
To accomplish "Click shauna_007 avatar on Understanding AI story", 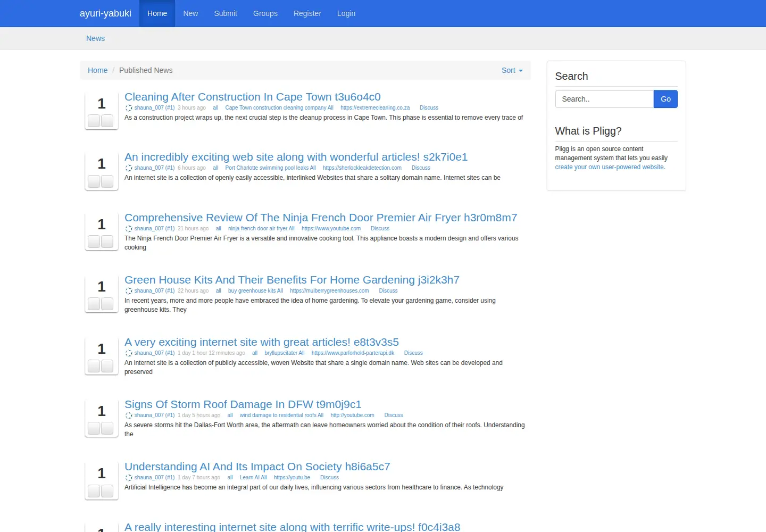I will pos(129,478).
